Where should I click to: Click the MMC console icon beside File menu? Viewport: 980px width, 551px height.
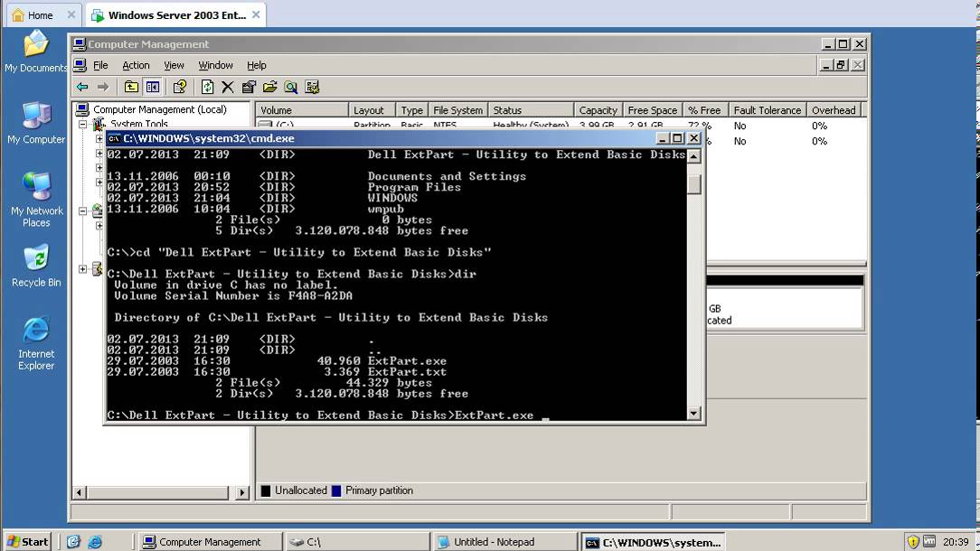pyautogui.click(x=80, y=65)
